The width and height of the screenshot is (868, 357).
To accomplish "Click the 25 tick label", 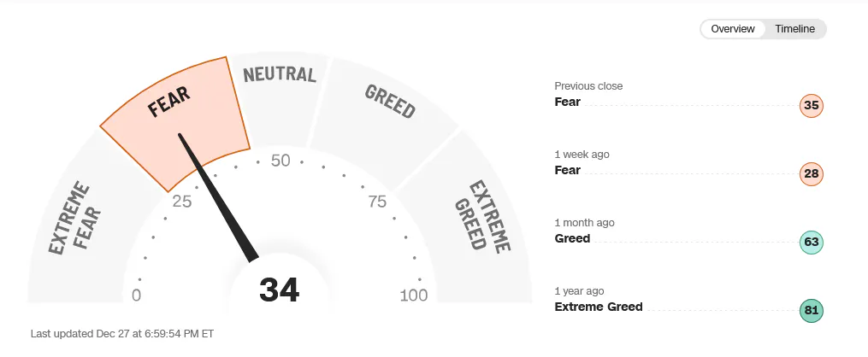I will click(x=181, y=202).
